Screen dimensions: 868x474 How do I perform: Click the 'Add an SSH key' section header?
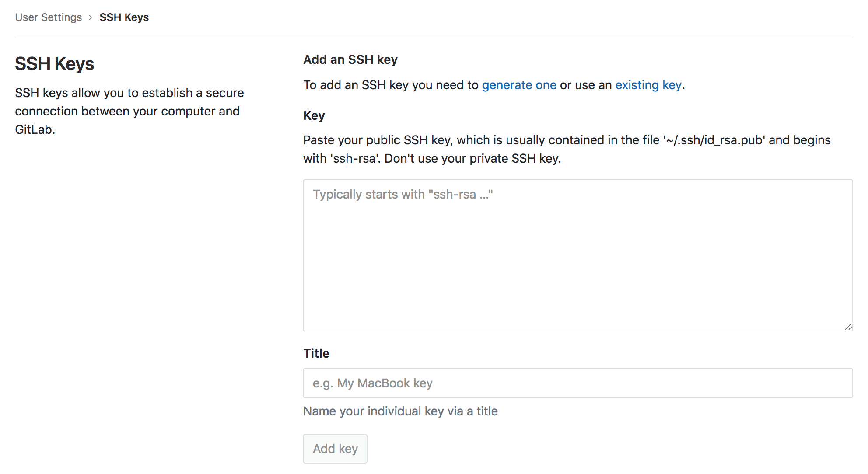tap(350, 59)
